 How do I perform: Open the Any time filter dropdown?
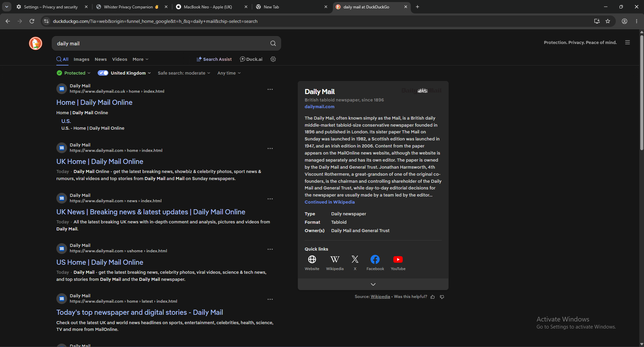229,73
